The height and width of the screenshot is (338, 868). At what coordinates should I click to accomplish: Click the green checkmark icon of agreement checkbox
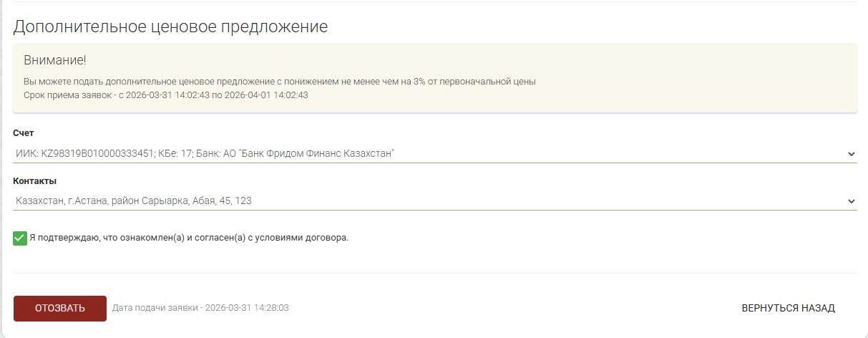20,238
